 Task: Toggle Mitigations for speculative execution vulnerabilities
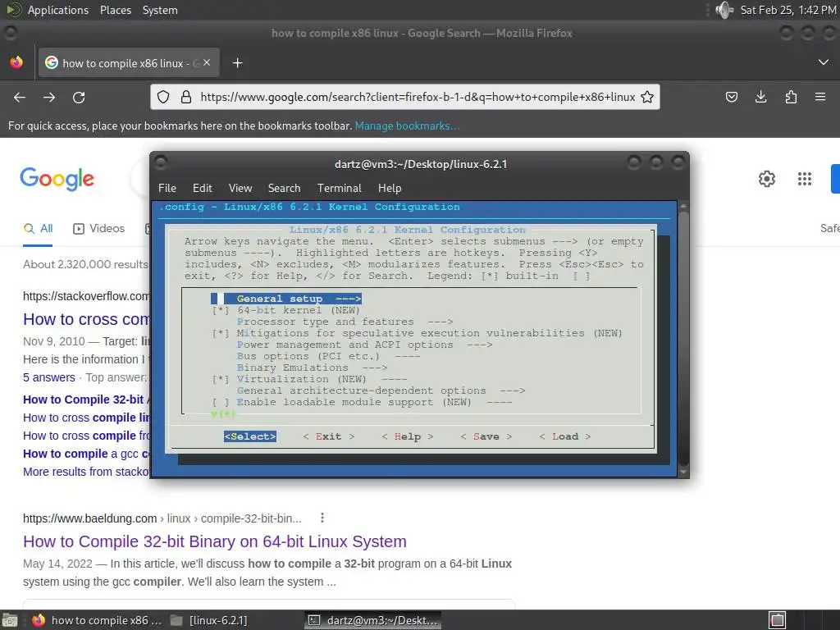coord(418,333)
